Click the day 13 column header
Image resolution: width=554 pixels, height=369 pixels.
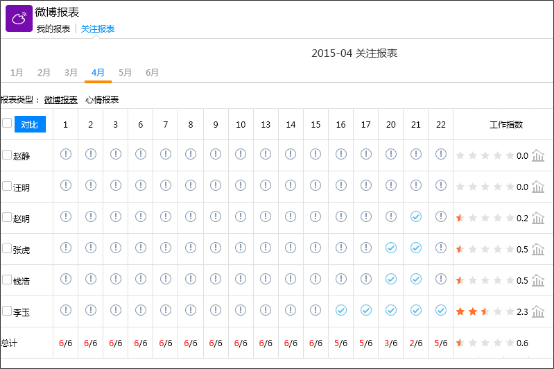266,124
